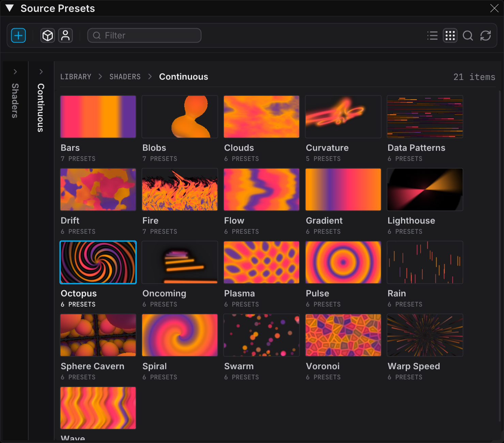Toggle the built-in library cube icon
This screenshot has height=443, width=504.
coord(48,35)
